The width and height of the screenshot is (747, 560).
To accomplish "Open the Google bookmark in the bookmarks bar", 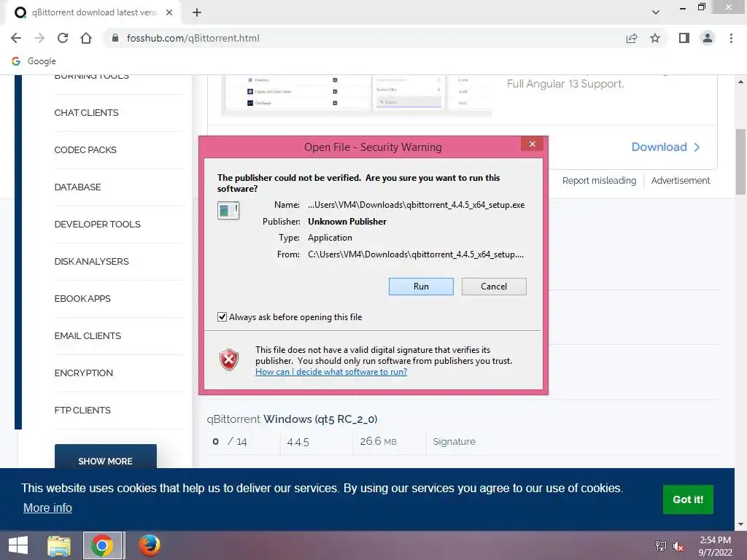I will [x=34, y=61].
